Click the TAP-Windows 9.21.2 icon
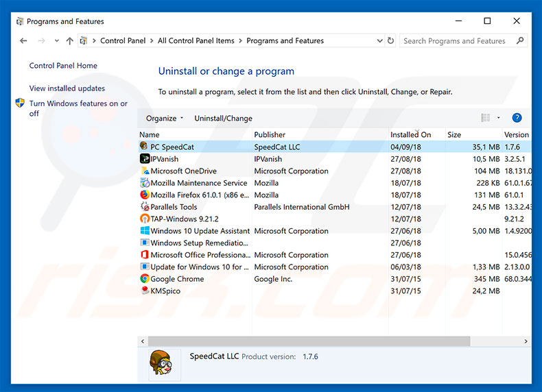This screenshot has height=392, width=542. coord(145,219)
